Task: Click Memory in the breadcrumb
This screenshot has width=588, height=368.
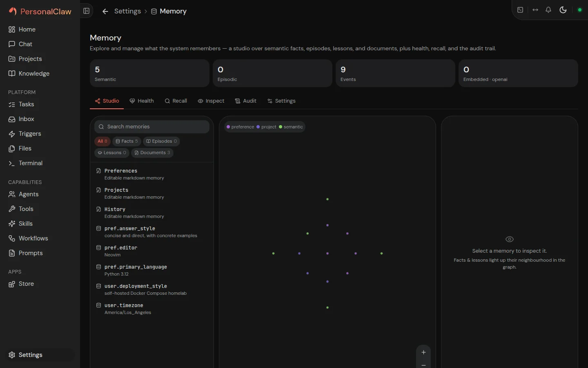Action: (x=173, y=11)
